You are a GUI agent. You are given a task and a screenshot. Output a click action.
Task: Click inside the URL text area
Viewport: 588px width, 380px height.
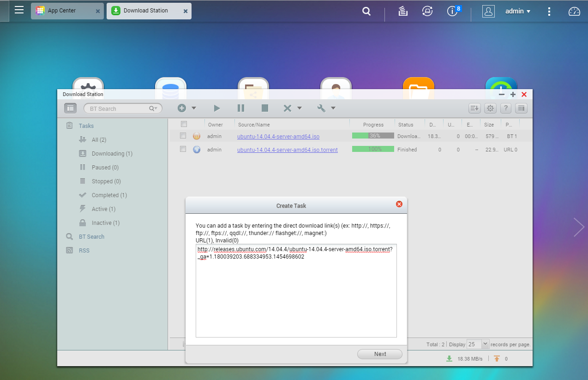click(x=296, y=290)
